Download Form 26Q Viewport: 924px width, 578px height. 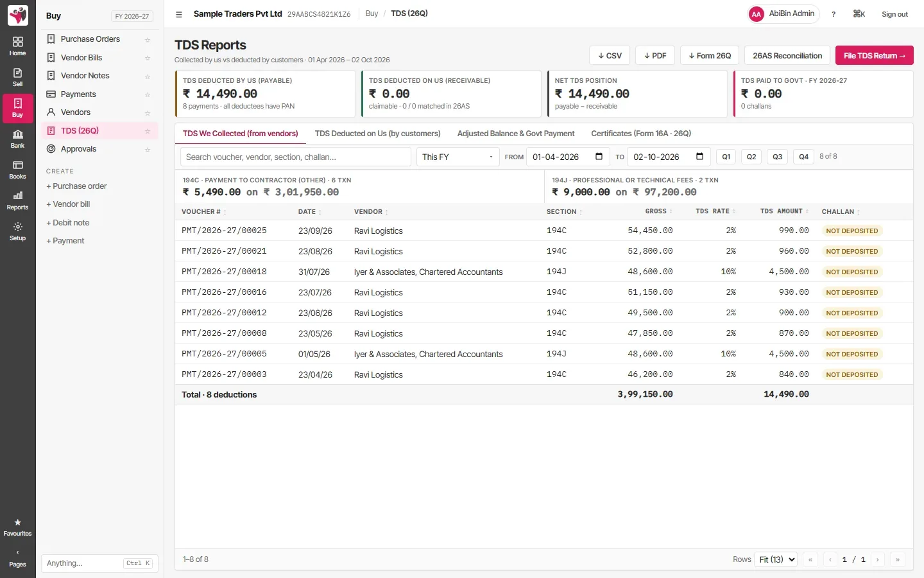pyautogui.click(x=710, y=55)
